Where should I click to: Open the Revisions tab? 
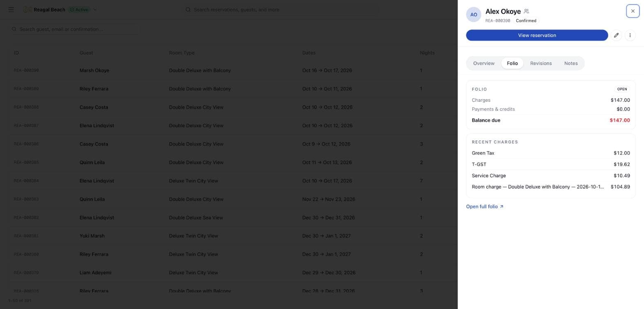[540, 63]
